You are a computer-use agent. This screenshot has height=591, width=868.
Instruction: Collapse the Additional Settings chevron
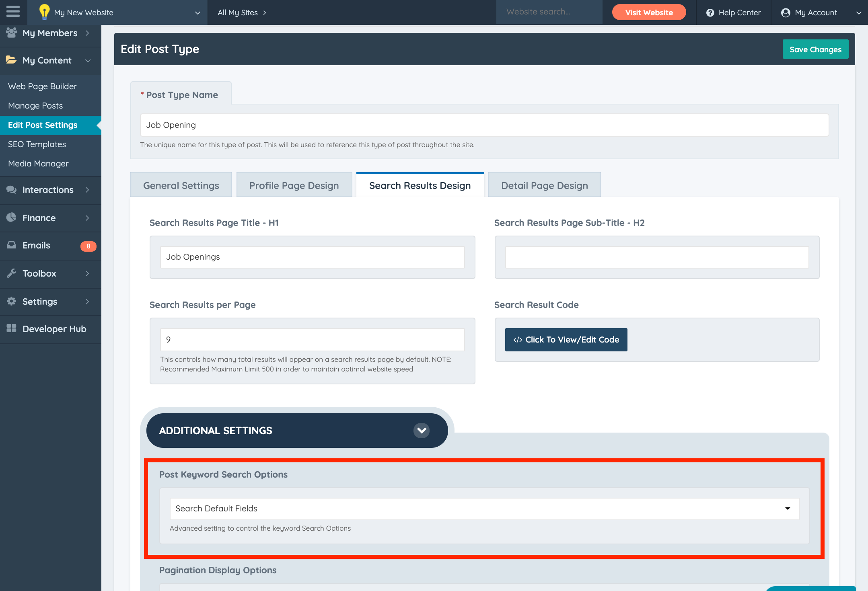421,431
